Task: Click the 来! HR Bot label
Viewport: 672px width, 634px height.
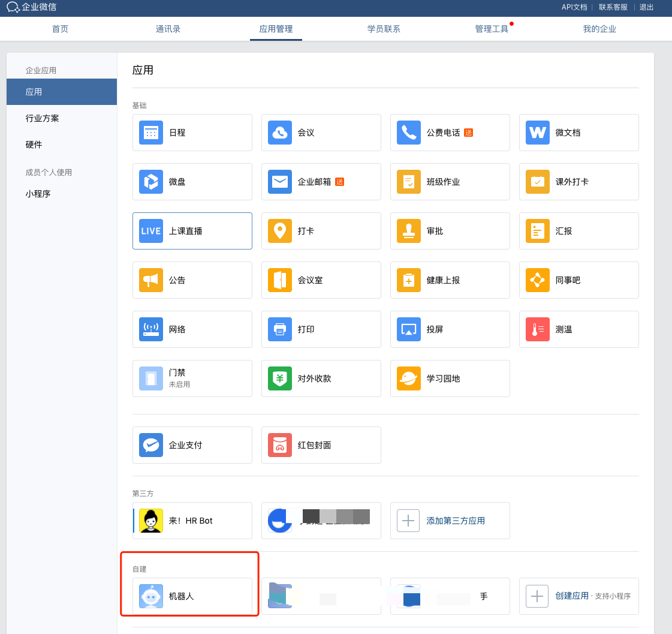Action: coord(191,521)
